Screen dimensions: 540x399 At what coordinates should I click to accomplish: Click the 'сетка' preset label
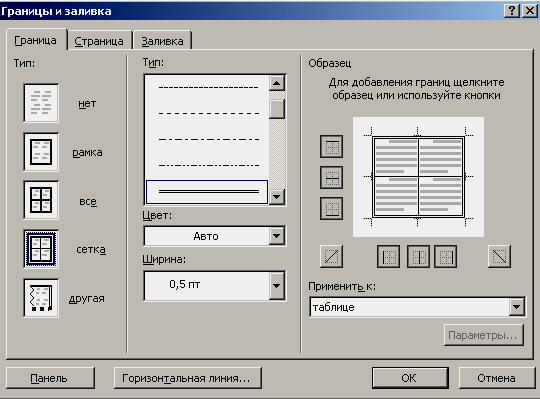[x=91, y=249]
